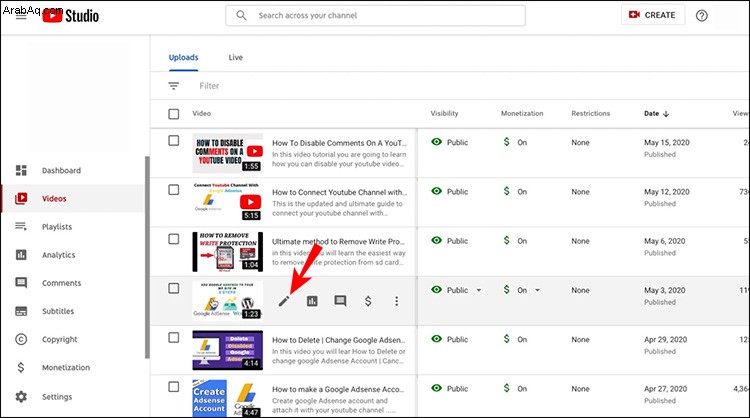Screen dimensions: 750x418
Task: Open the Create Adsense Account thumbnail
Action: pyautogui.click(x=228, y=398)
